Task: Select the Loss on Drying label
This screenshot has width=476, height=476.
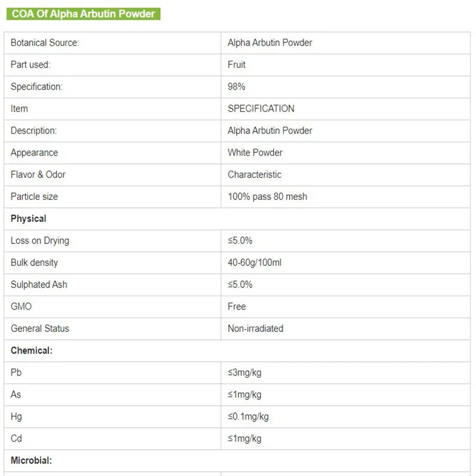Action: (x=40, y=241)
